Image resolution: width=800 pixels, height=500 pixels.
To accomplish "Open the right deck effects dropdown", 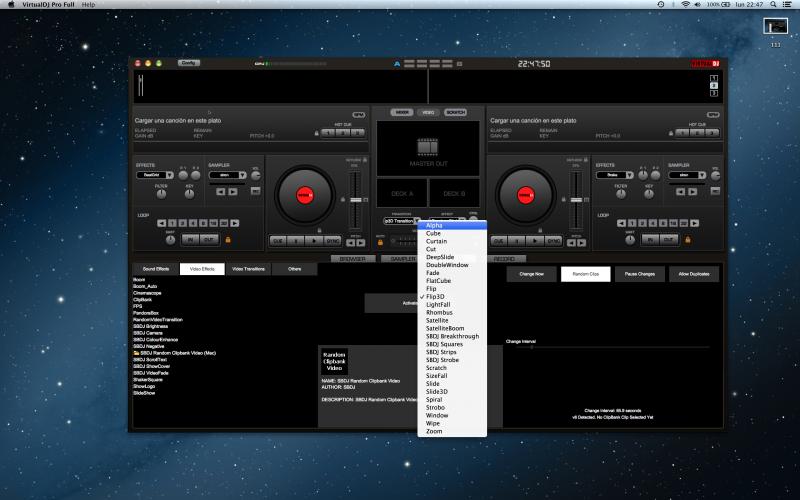I will pos(615,175).
